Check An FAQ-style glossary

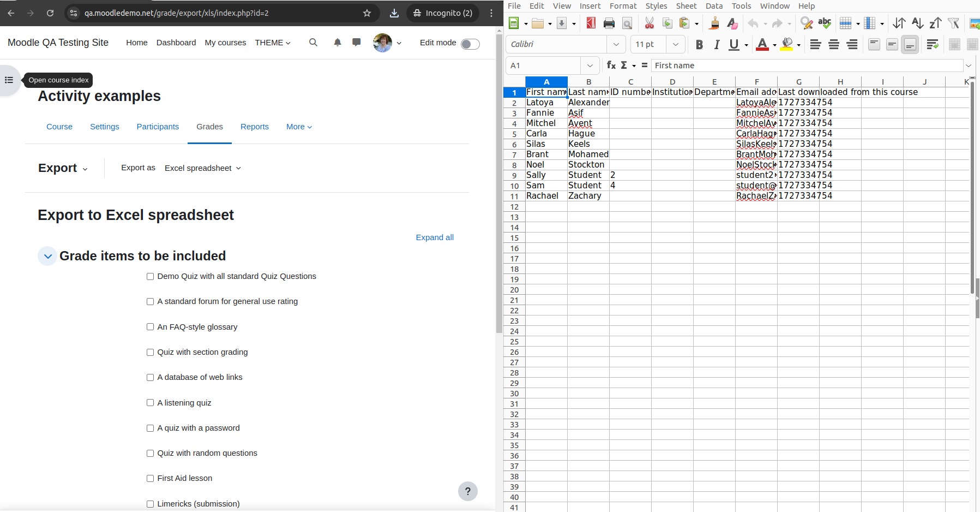click(150, 327)
